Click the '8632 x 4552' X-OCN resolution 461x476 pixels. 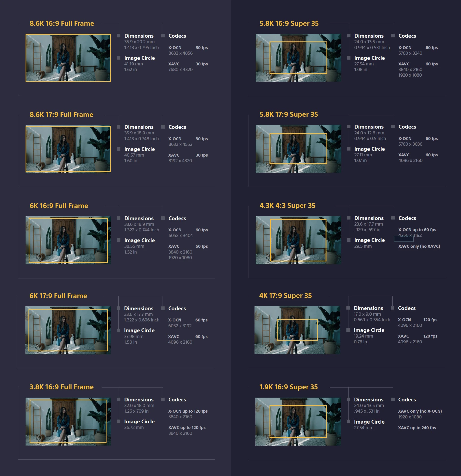coord(180,144)
